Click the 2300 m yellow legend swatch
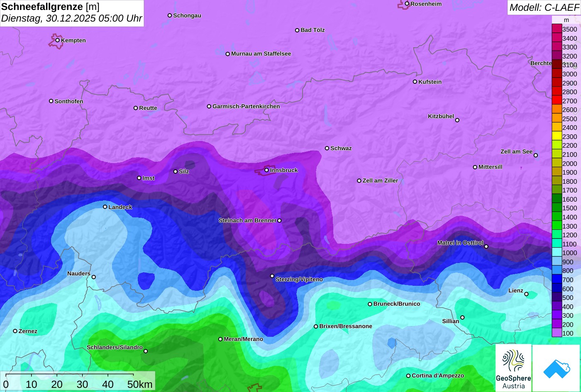This screenshot has height=392, width=581. click(557, 136)
